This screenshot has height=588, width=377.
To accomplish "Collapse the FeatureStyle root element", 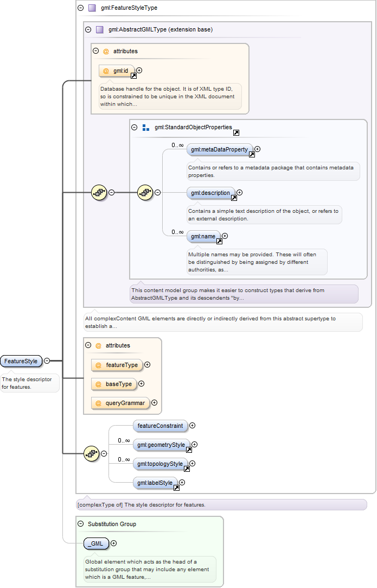I will pos(47,361).
